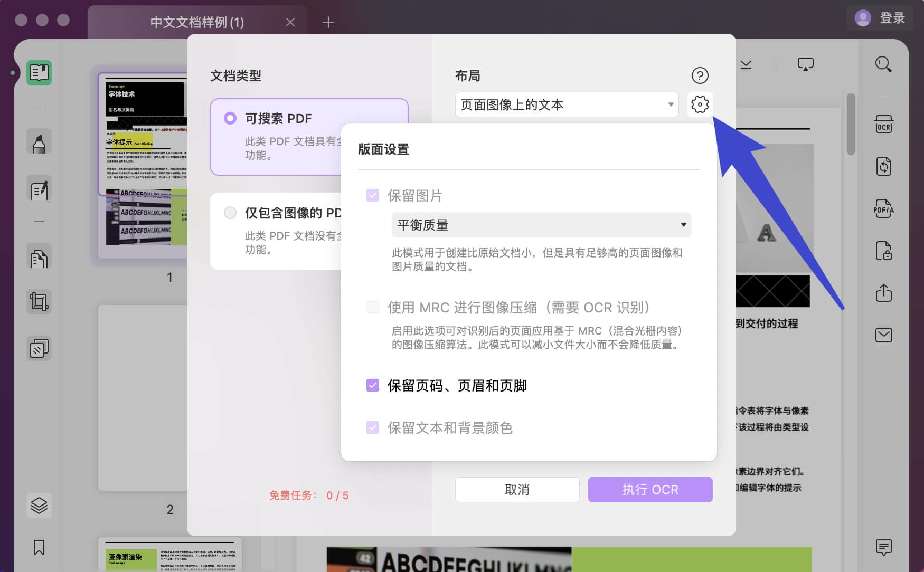
Task: Open the comments panel icon
Action: tap(883, 547)
